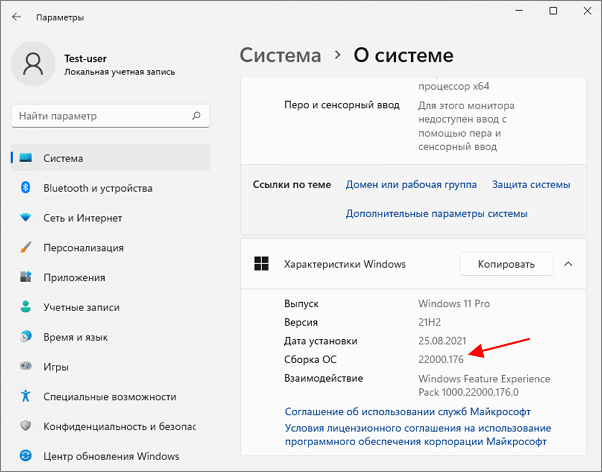
Task: Click the Windows logo in Характеристики Windows
Action: [261, 264]
